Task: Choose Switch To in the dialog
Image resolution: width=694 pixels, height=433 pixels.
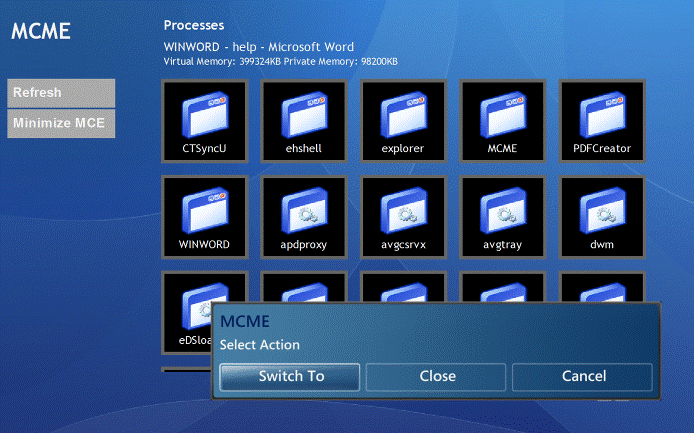Action: pos(290,377)
